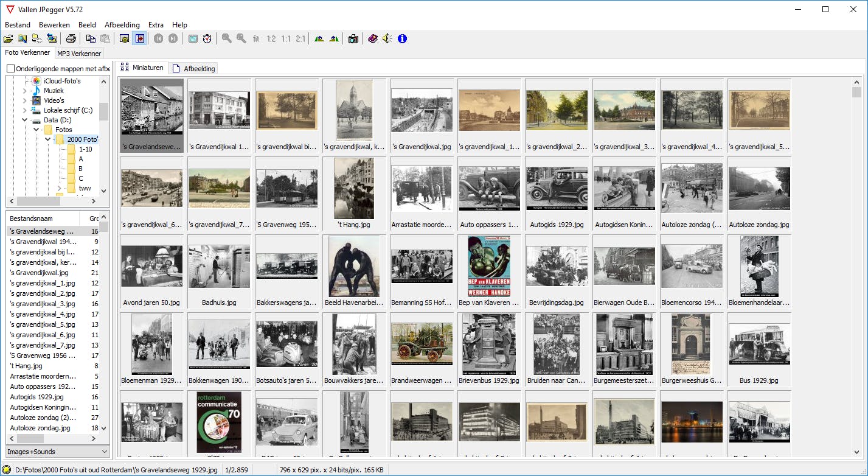Click the Bestandsnaam column header
Screen dimensions: 868x476
(x=43, y=219)
